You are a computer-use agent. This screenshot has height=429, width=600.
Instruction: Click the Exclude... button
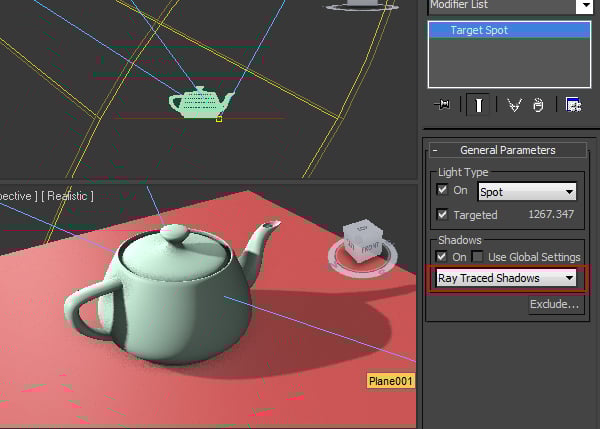(556, 304)
